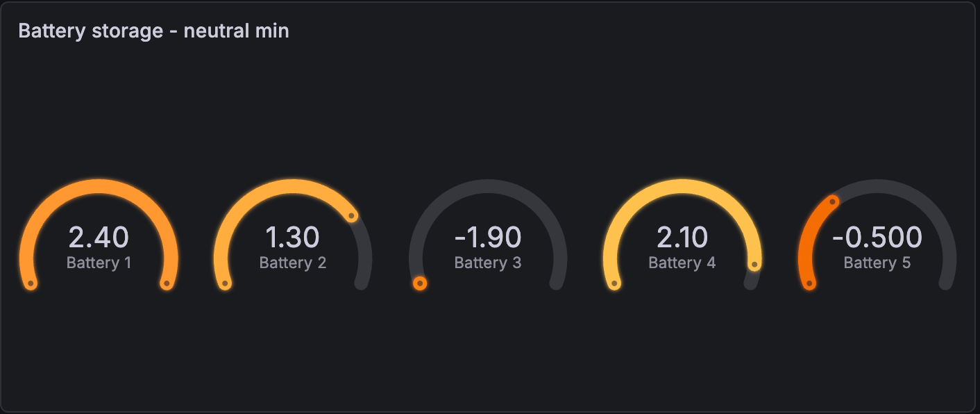Screen dimensions: 980x414
Task: Select the Battery 3 label
Action: pyautogui.click(x=488, y=263)
